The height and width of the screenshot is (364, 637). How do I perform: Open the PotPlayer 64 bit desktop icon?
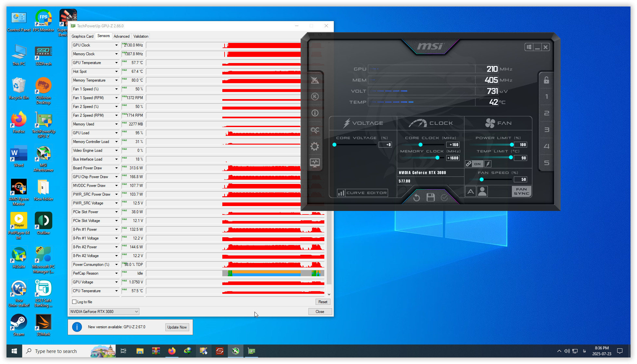click(x=19, y=226)
